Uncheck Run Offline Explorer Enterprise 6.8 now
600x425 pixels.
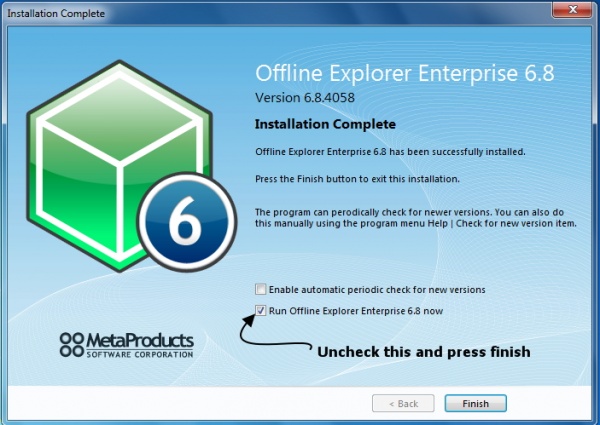click(261, 310)
